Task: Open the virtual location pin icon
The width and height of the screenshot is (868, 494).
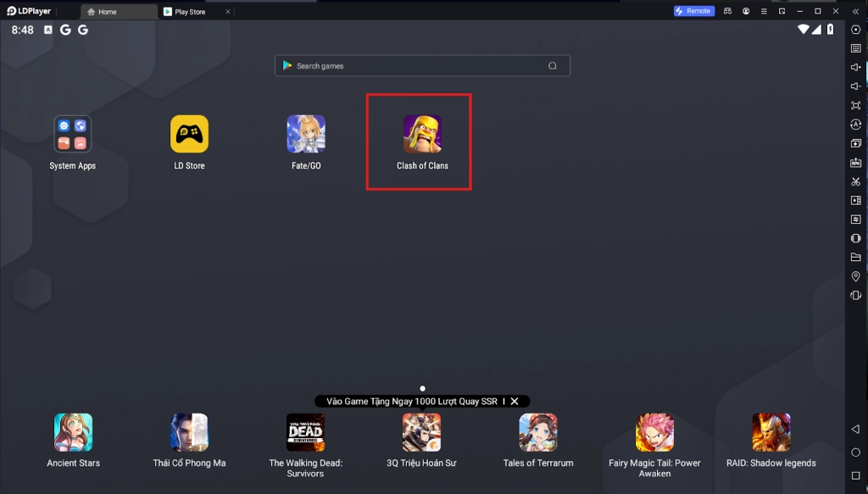Action: click(856, 276)
